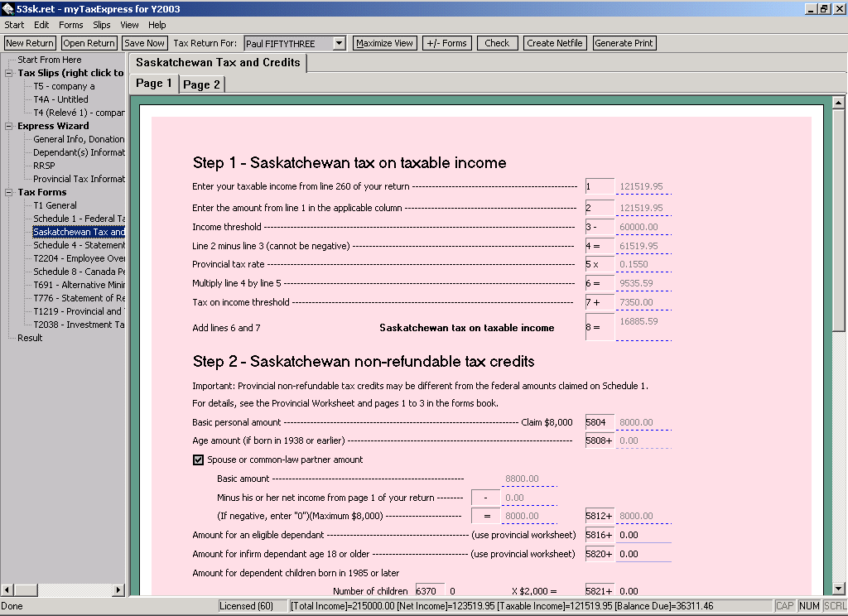Open the Tax Return For dropdown

tap(339, 43)
